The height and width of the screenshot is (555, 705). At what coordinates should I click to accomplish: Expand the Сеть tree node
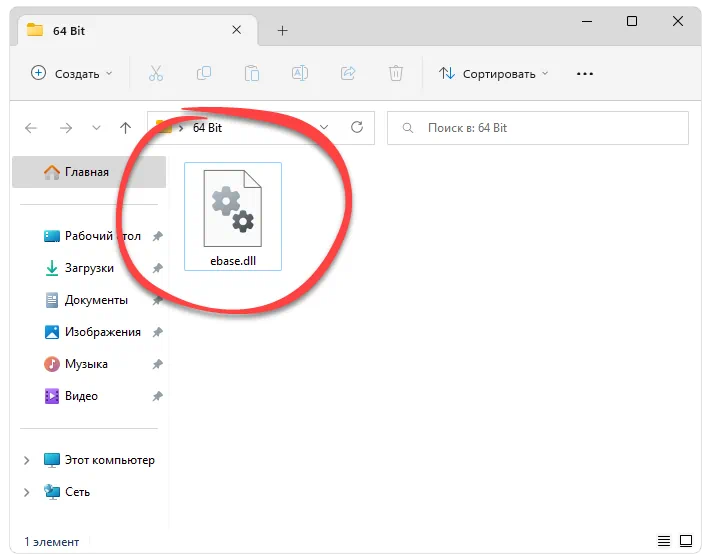[x=27, y=492]
